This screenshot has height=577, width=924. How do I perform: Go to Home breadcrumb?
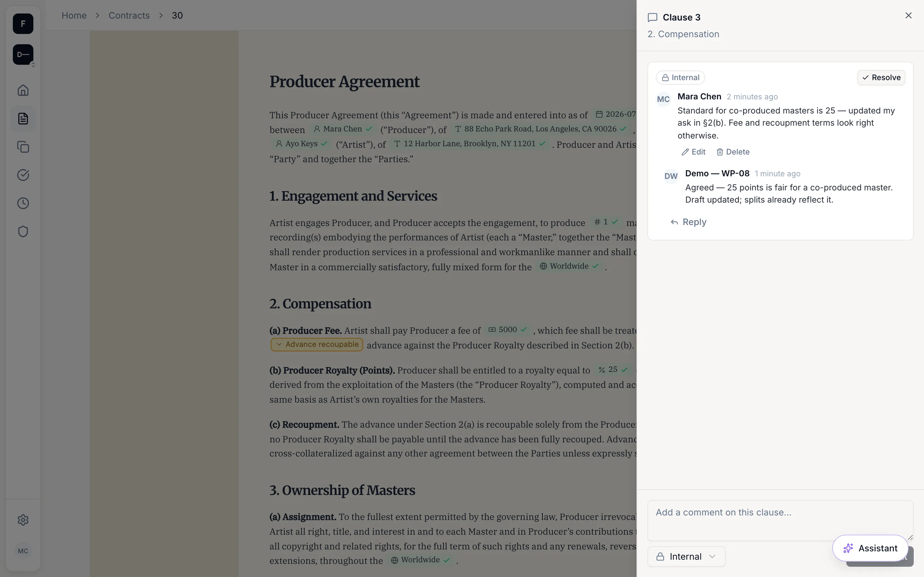[x=74, y=15]
